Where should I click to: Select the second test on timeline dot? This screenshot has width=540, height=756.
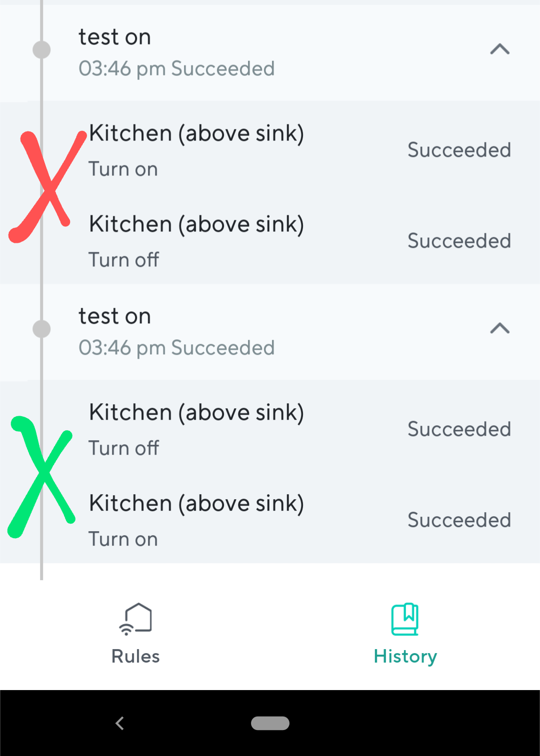41,329
